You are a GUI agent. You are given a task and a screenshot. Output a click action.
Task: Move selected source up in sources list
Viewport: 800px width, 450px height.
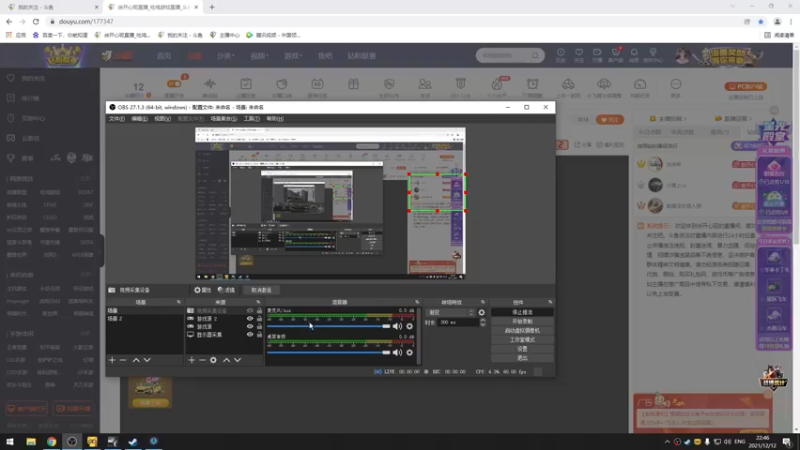coord(226,360)
